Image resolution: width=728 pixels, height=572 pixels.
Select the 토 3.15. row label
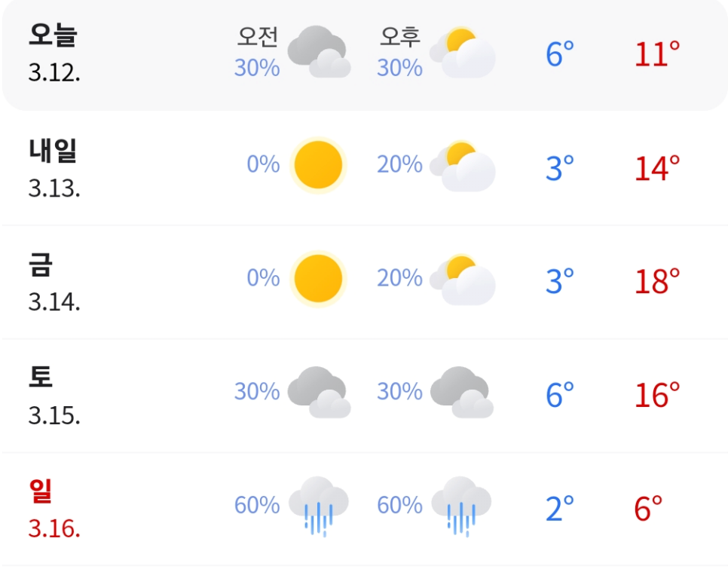coord(54,396)
